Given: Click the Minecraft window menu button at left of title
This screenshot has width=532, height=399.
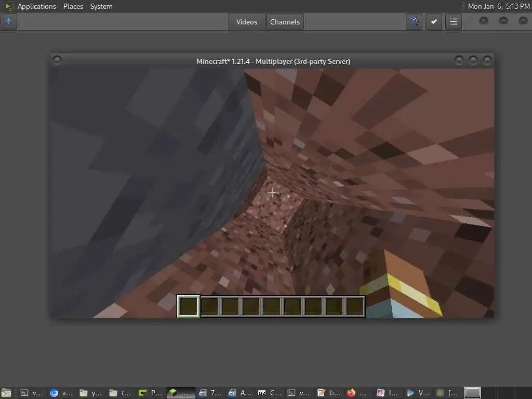Looking at the screenshot, I should coord(57,60).
